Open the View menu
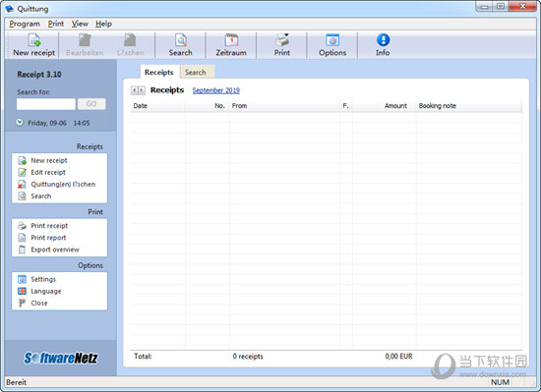The width and height of the screenshot is (541, 392). tap(80, 24)
